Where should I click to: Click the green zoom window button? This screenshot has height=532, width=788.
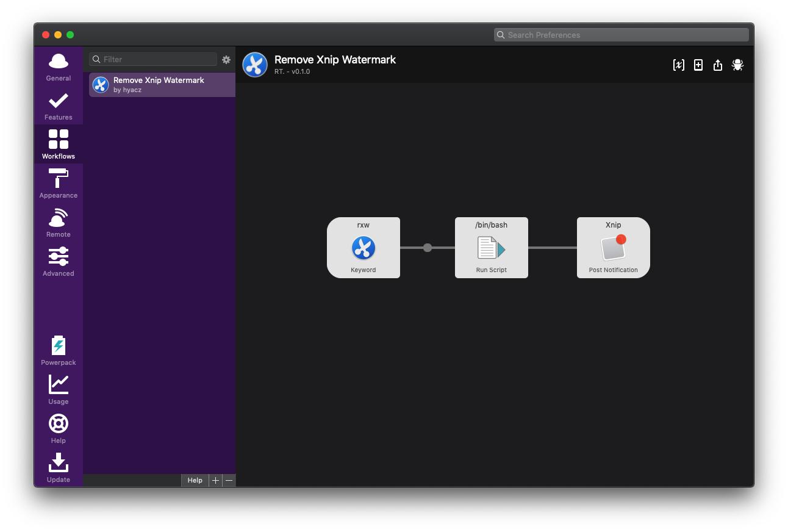(x=70, y=35)
